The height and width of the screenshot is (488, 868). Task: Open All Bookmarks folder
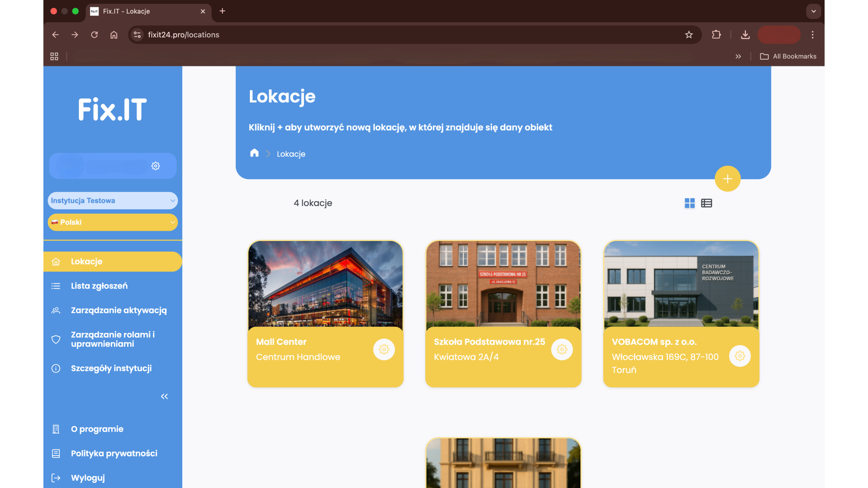click(788, 56)
